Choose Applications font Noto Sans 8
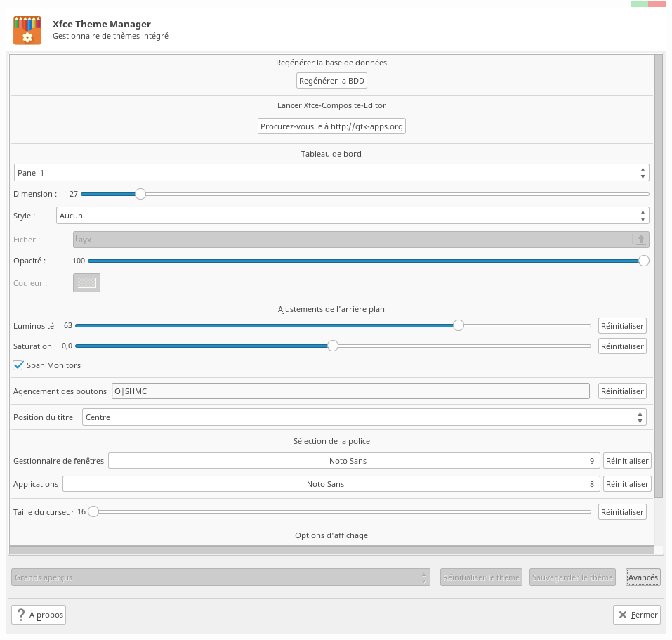The width and height of the screenshot is (672, 640). coord(331,483)
